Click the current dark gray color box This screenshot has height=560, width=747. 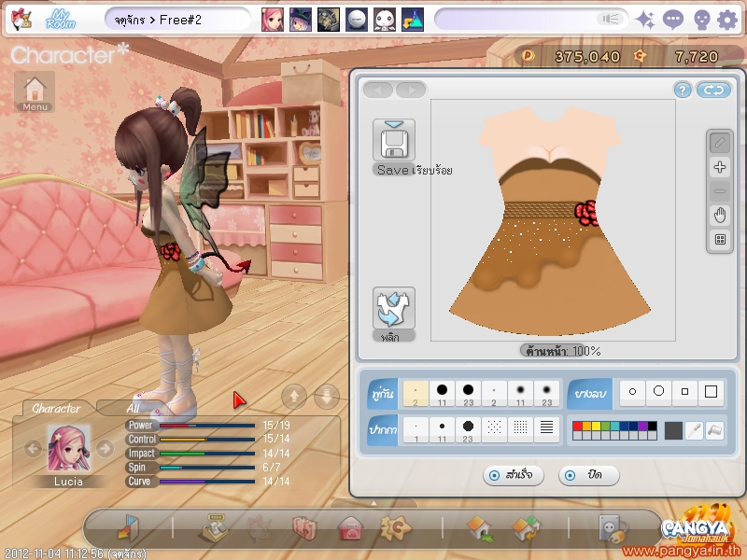pyautogui.click(x=673, y=430)
